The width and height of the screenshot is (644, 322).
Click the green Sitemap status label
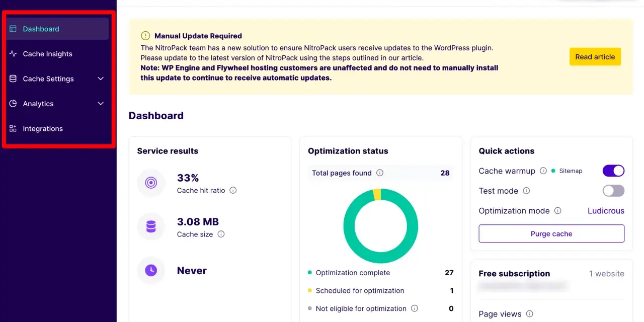571,171
